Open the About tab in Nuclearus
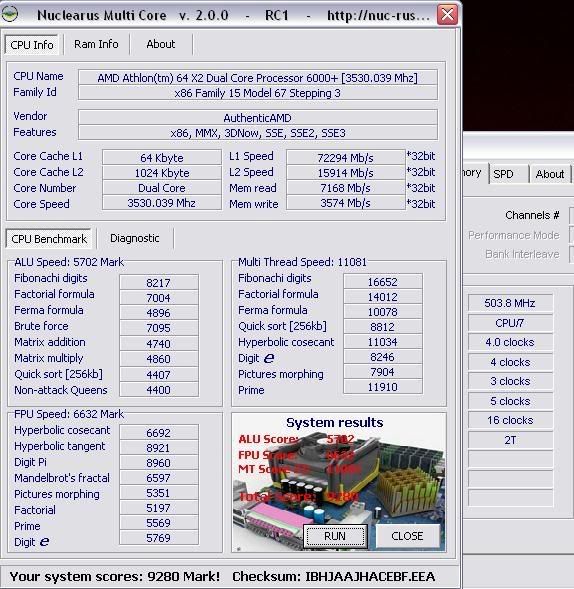Image resolution: width=574 pixels, height=589 pixels. click(x=161, y=44)
